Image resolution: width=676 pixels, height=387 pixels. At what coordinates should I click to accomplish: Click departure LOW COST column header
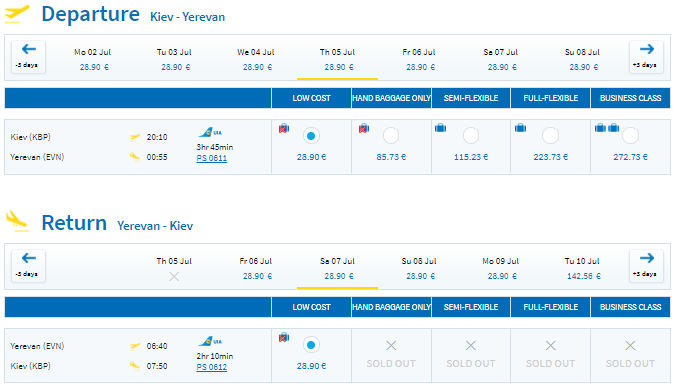tap(311, 98)
